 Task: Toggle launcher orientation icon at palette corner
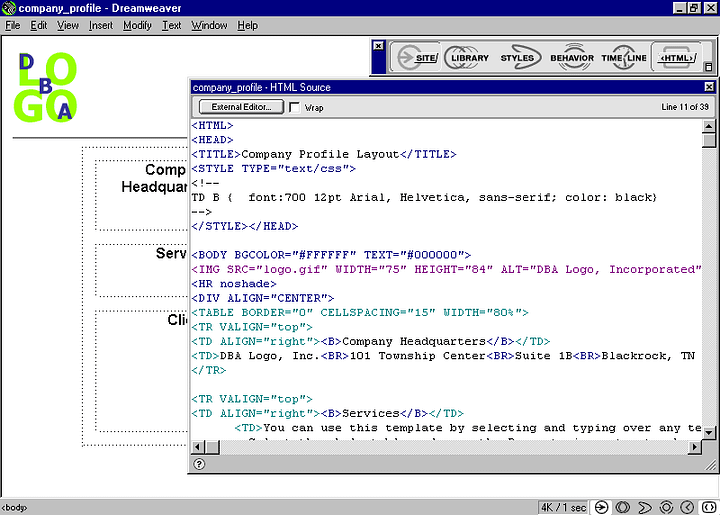[708, 67]
